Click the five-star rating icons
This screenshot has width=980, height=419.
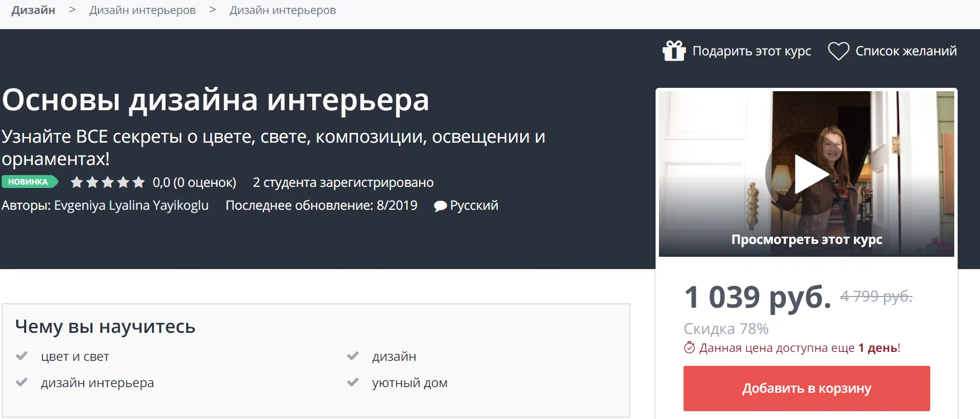point(108,182)
